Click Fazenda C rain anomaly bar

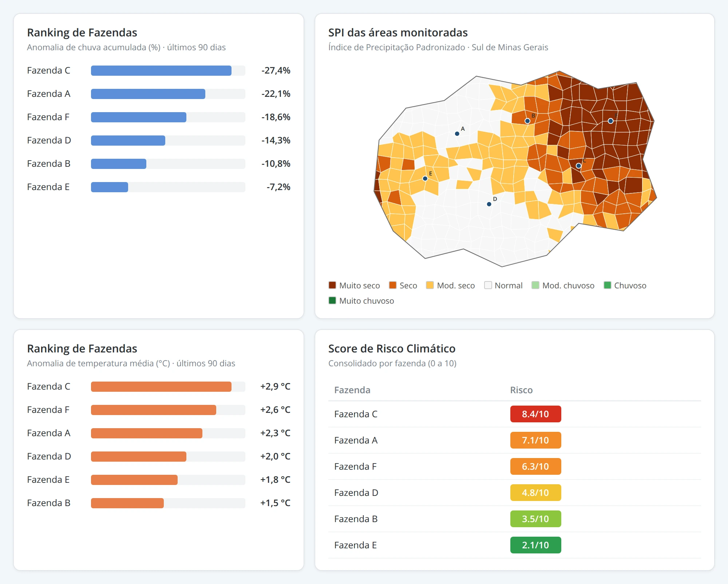pos(161,71)
